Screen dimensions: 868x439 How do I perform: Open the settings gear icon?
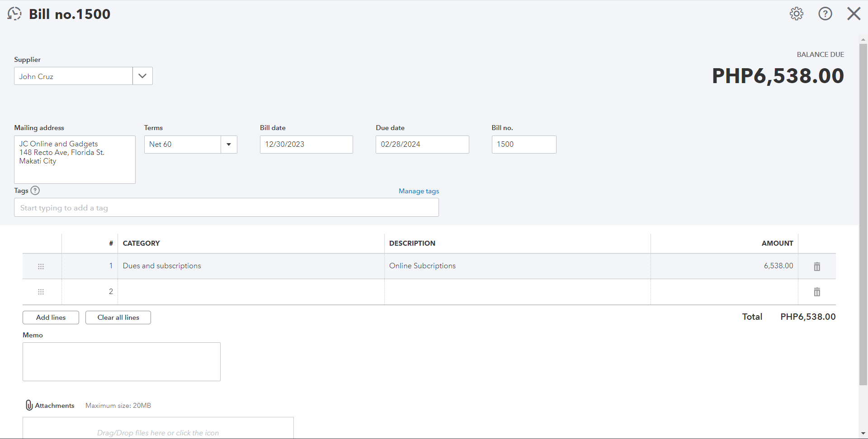(x=797, y=14)
